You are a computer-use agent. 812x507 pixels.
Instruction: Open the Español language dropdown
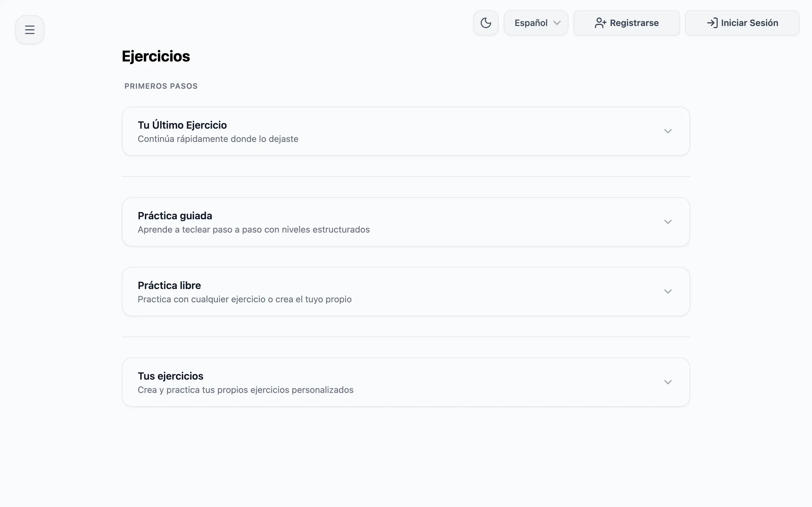click(x=535, y=22)
